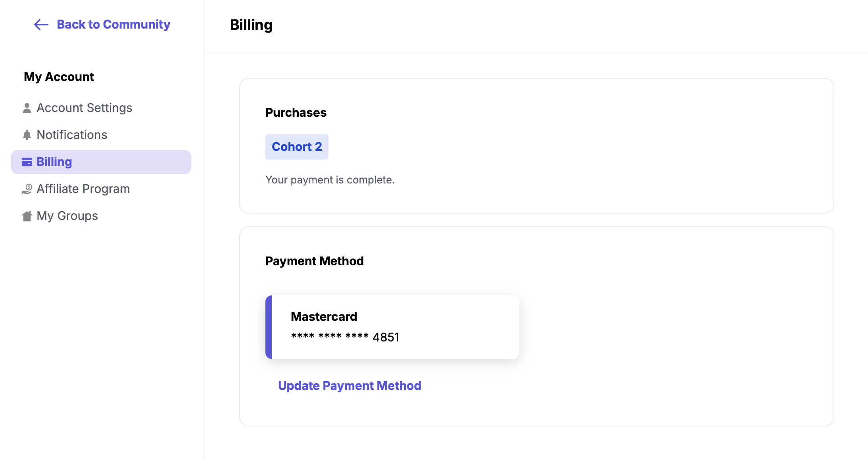Image resolution: width=868 pixels, height=459 pixels.
Task: Click the Payment Method section heading
Action: click(314, 261)
